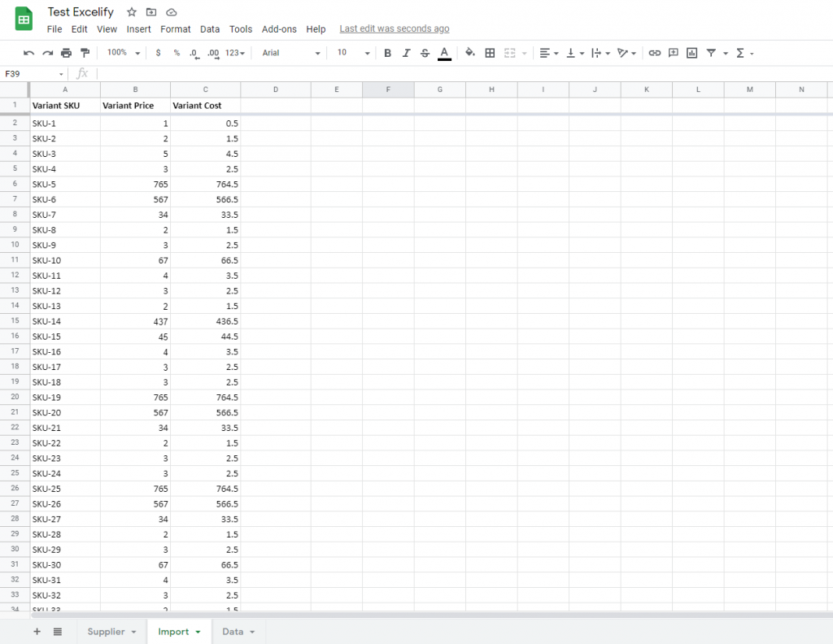Insert a comment
This screenshot has width=833, height=644.
pos(673,52)
